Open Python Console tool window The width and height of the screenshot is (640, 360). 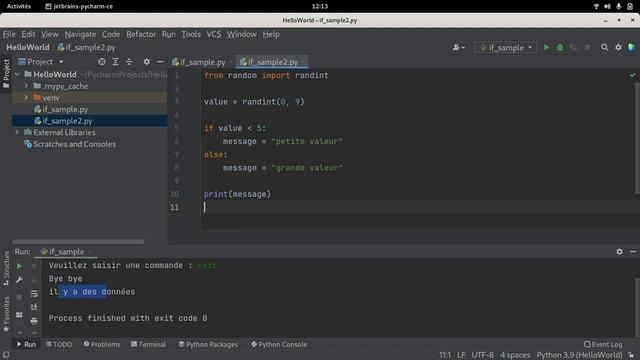(x=279, y=344)
